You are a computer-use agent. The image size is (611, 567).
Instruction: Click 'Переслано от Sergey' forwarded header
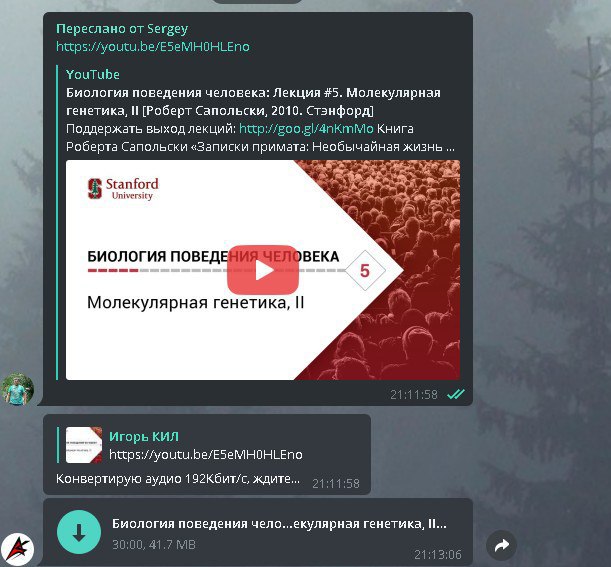(122, 29)
